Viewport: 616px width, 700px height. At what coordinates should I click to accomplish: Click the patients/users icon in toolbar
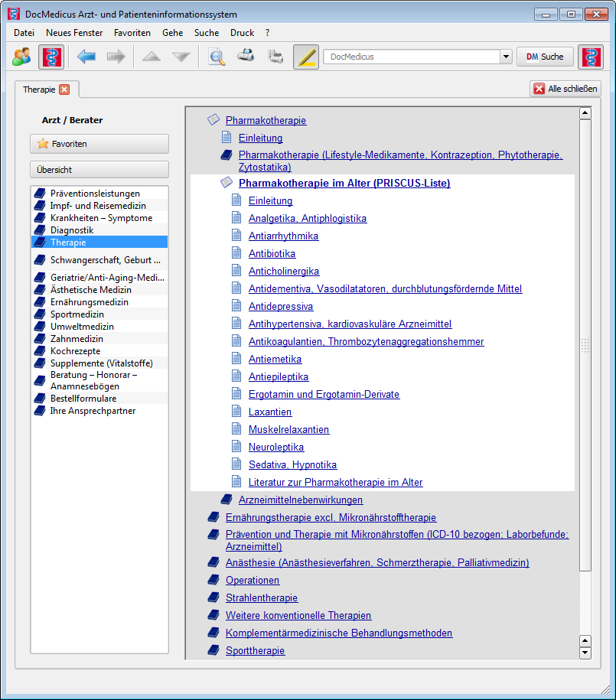click(x=22, y=57)
